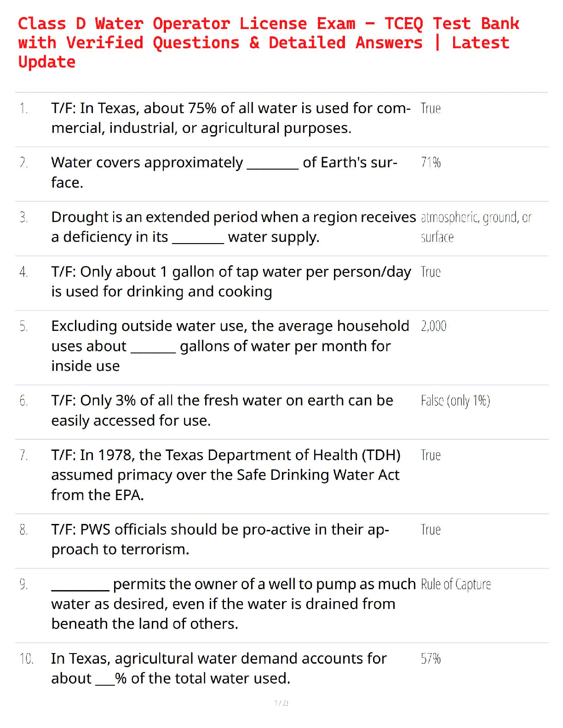Click the "2,000" gallons answer
The width and height of the screenshot is (563, 728).
coord(433,326)
